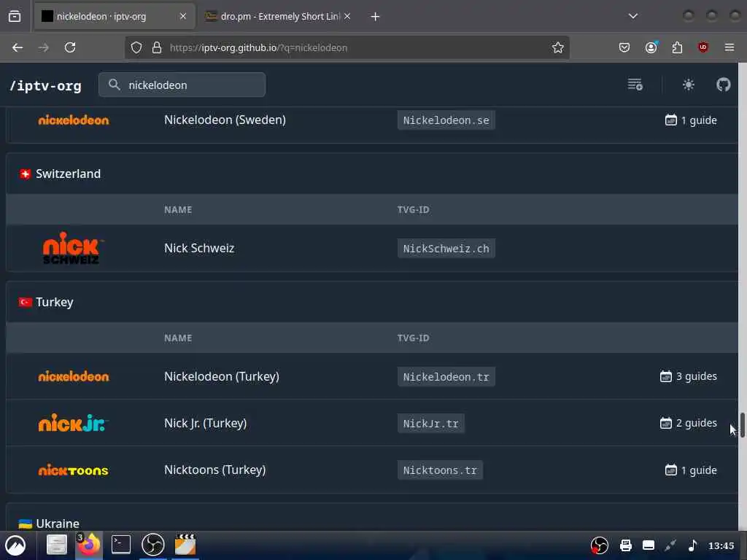
Task: Focus the nickelodeon search field
Action: click(182, 85)
